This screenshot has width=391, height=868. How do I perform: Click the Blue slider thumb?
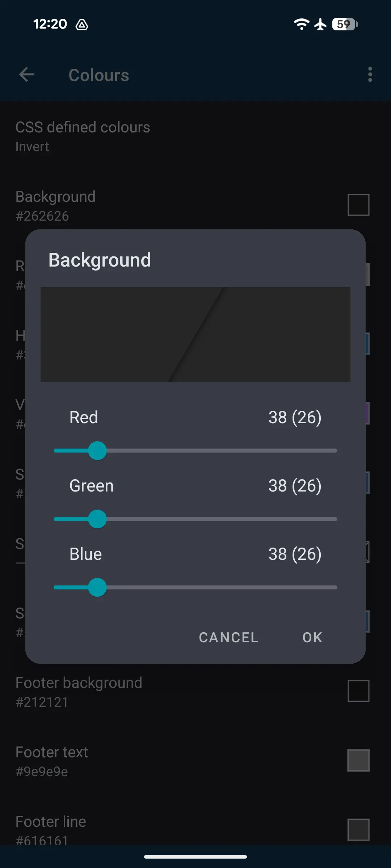(x=97, y=587)
